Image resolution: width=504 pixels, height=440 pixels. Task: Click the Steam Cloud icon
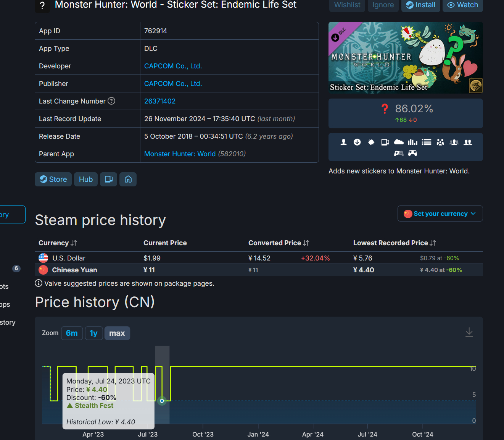pos(399,142)
